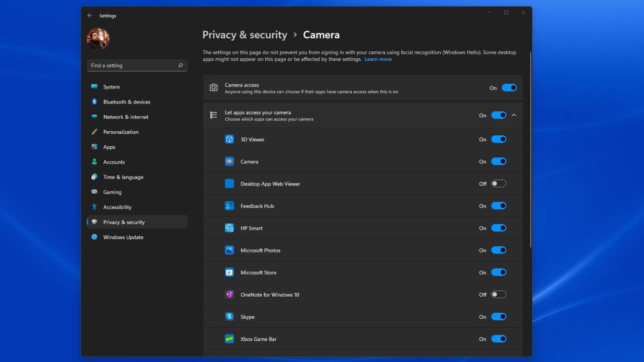Click the Xbox Game Bar icon
The image size is (644, 362).
point(229,338)
